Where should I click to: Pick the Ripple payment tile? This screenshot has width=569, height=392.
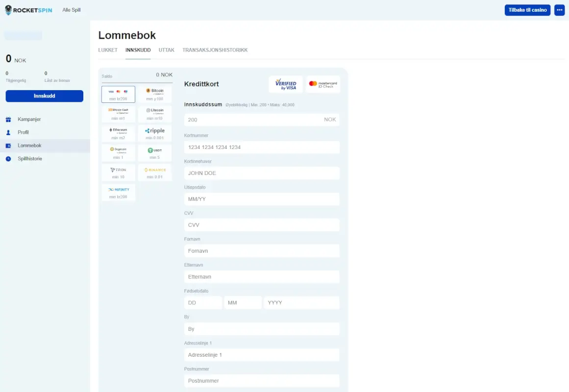155,133
